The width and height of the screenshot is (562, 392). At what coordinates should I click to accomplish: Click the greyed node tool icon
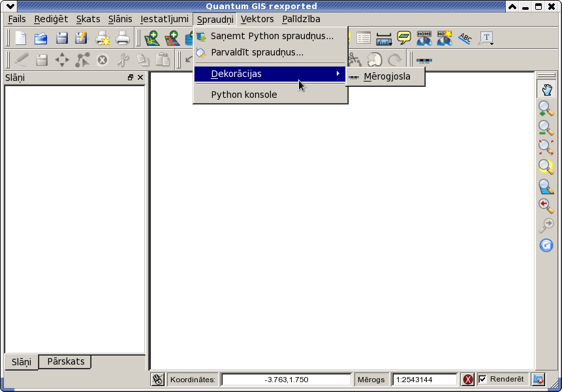pyautogui.click(x=82, y=60)
